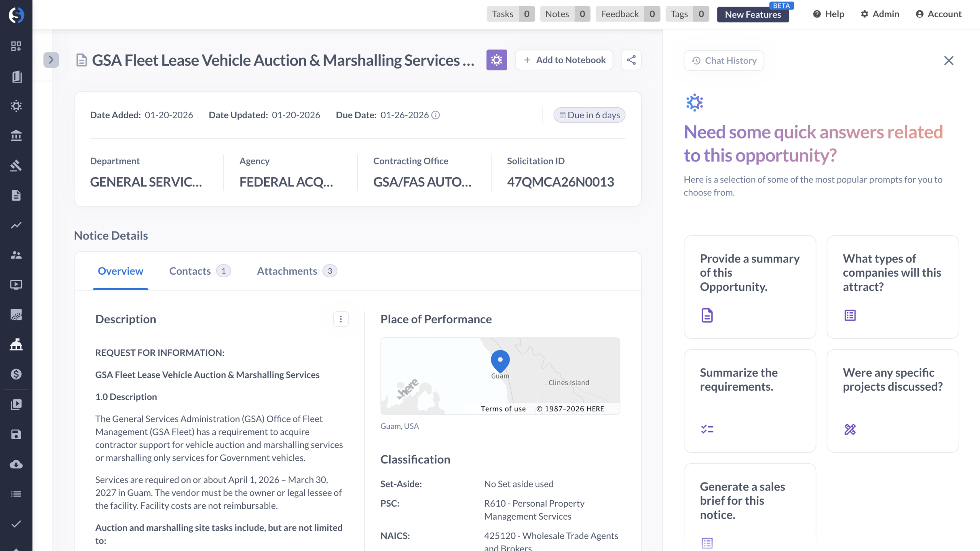Click the trend line chart sidebar icon
Image resolution: width=980 pixels, height=551 pixels.
click(16, 225)
